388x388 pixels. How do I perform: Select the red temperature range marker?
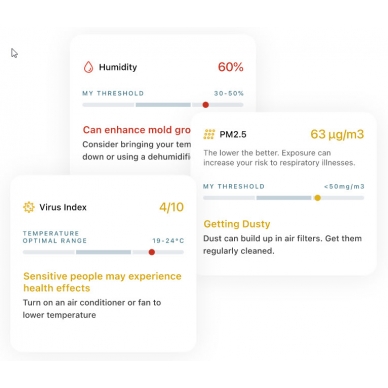(x=152, y=252)
